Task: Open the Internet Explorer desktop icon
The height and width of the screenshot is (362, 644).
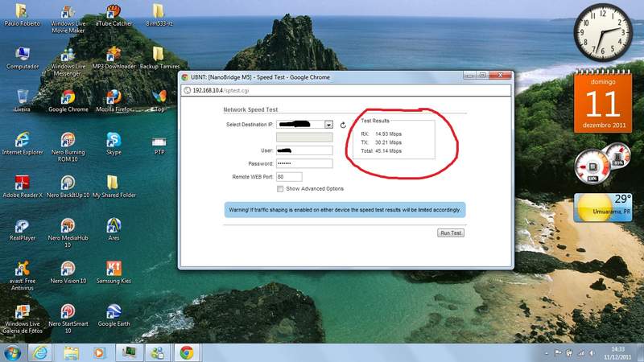Action: pos(23,144)
